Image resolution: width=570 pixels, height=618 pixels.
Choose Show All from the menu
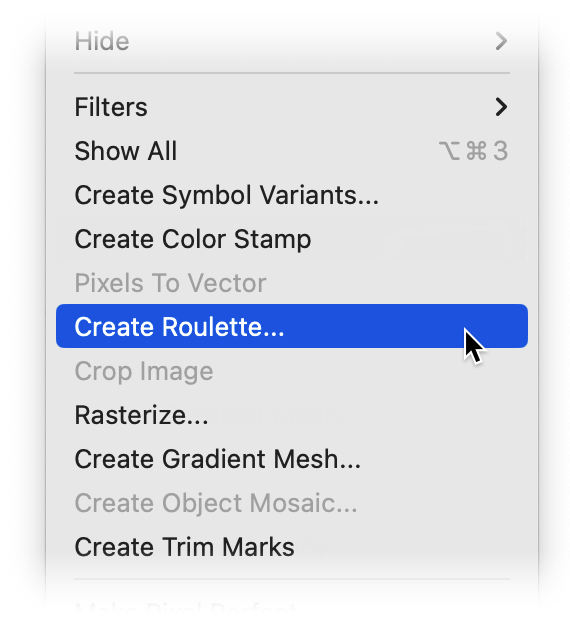tap(292, 151)
